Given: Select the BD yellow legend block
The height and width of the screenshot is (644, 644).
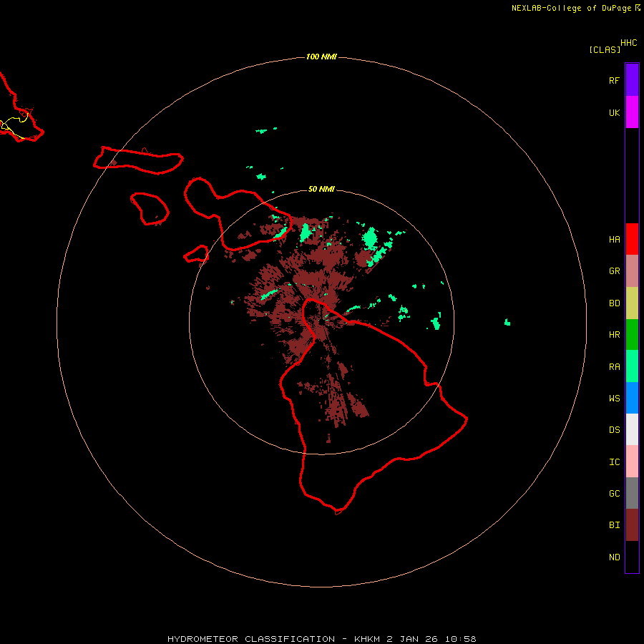Looking at the screenshot, I should point(632,303).
